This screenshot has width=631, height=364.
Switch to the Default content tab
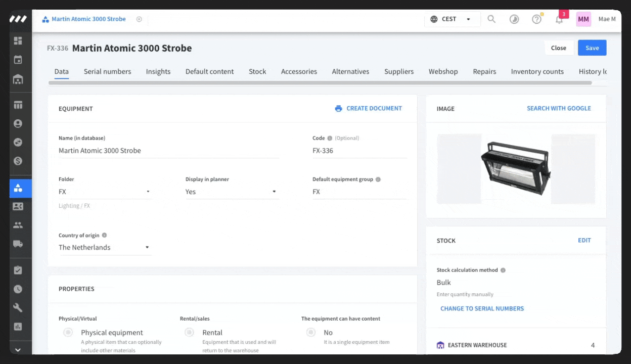pyautogui.click(x=209, y=71)
